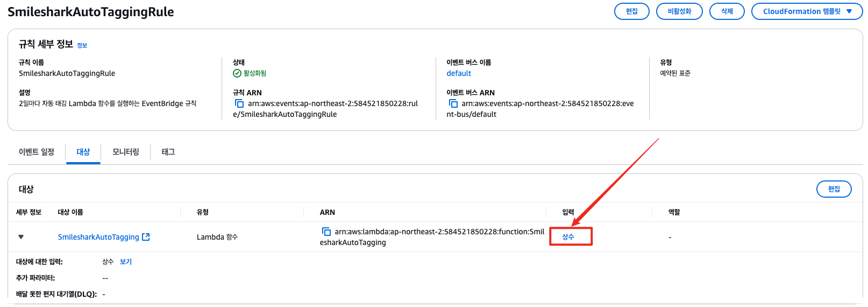
Task: Click the 정보 link beside 규칙 세부 정보
Action: tap(82, 46)
